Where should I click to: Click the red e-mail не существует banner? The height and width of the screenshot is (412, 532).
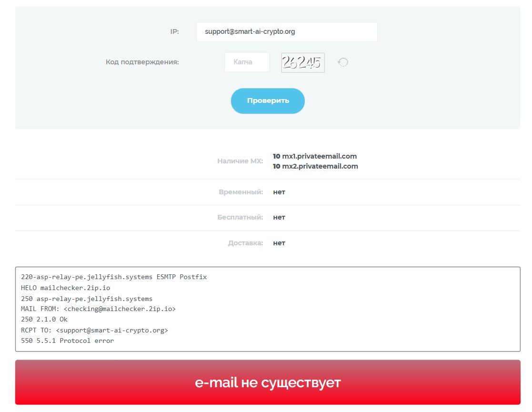point(268,382)
